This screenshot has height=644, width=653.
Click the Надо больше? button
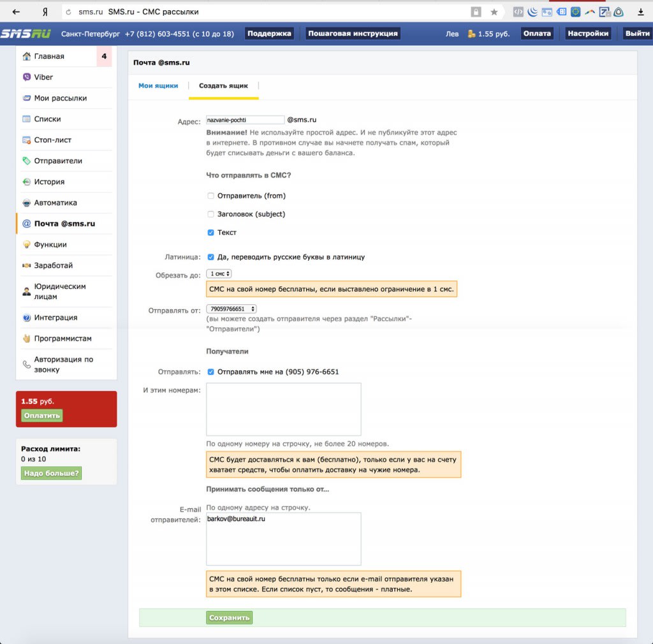51,473
